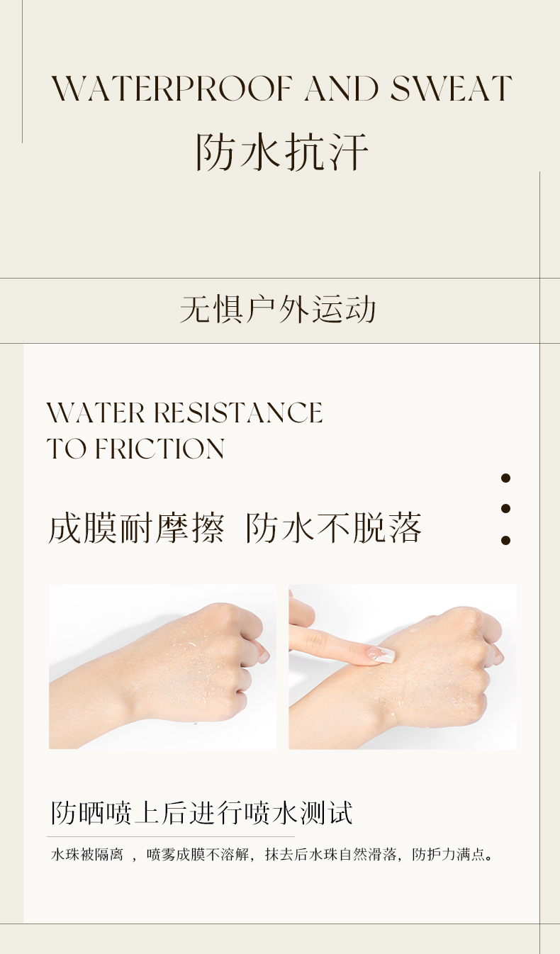Viewport: 560px width, 954px height.
Task: Select the 成膜耐摩擦 text
Action: (x=136, y=528)
